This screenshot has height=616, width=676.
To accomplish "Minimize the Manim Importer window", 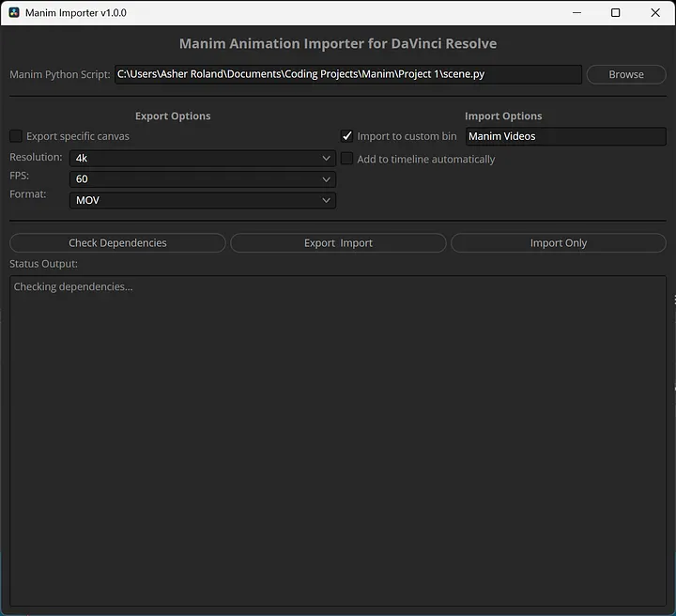I will pos(576,12).
